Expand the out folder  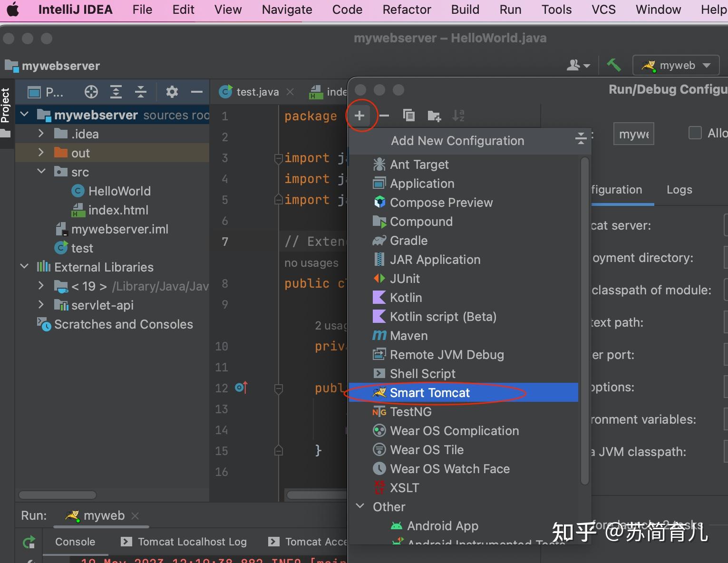pos(41,153)
